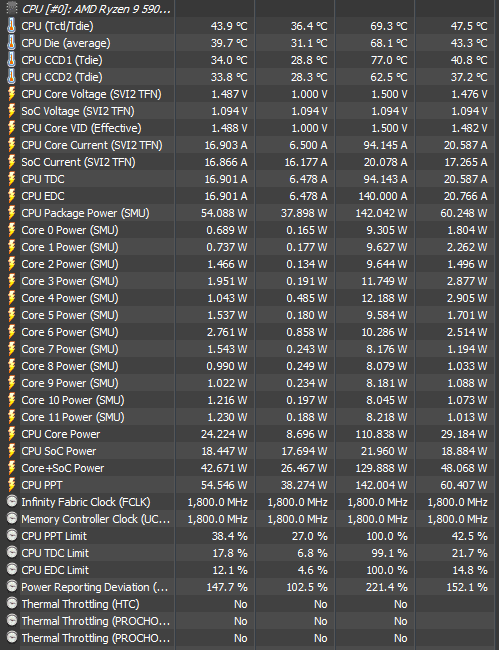Click lightning icon beside Core+SoC Power

(12, 468)
